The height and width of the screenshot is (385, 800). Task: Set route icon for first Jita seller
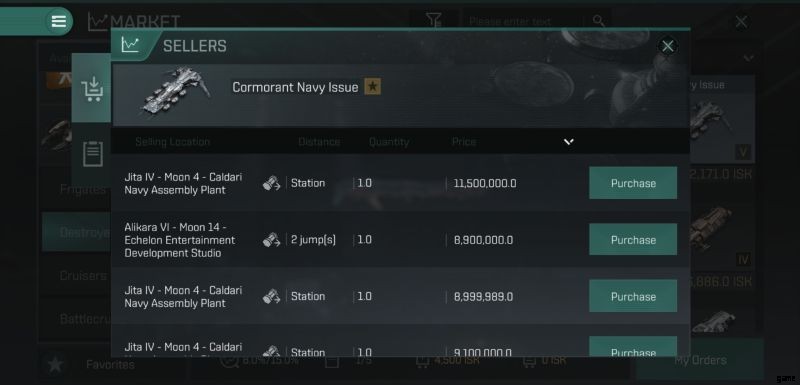pyautogui.click(x=271, y=183)
